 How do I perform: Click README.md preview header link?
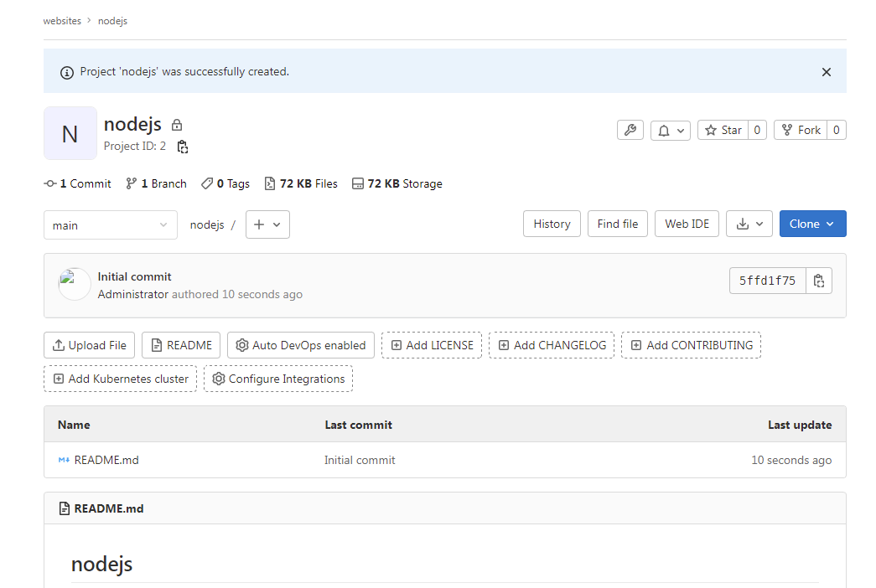pyautogui.click(x=109, y=508)
